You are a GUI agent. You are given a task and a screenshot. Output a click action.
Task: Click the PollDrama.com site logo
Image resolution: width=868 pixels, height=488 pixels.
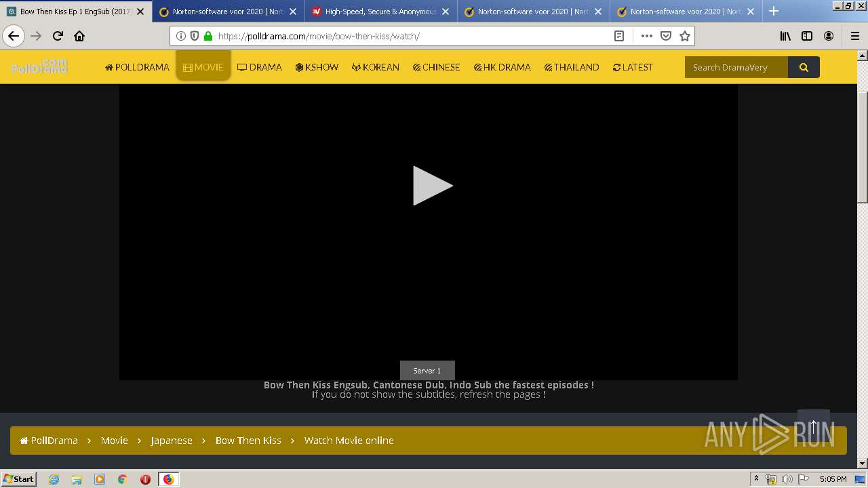pos(39,66)
